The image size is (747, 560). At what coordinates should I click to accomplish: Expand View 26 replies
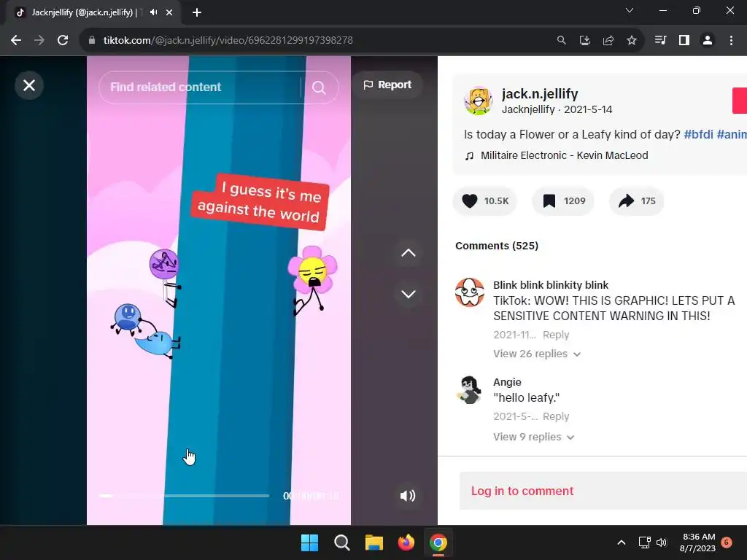536,354
